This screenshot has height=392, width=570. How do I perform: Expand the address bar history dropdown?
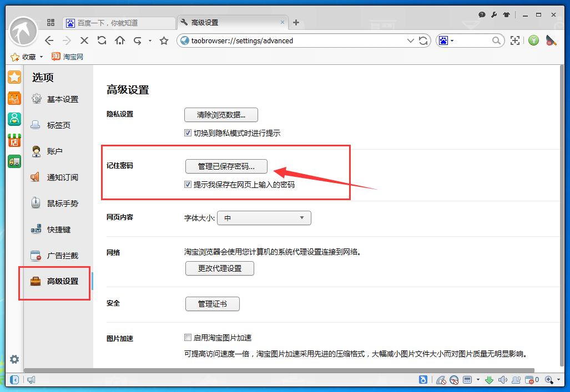pos(410,40)
